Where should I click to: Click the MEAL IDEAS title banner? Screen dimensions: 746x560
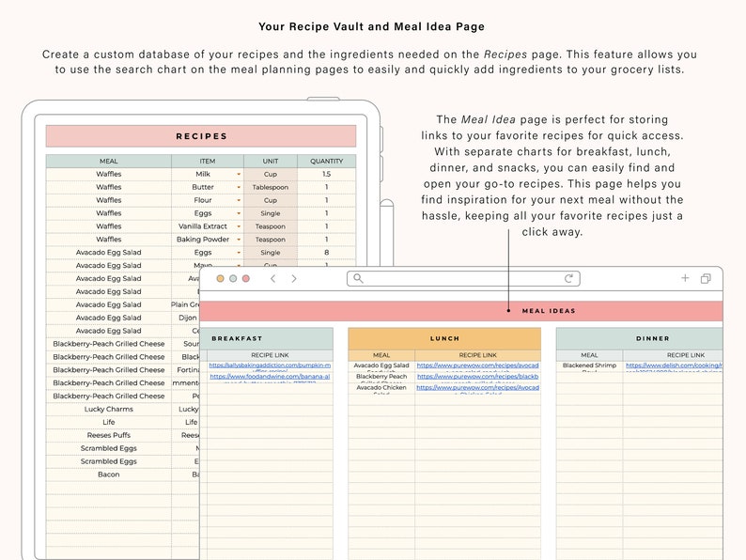461,311
